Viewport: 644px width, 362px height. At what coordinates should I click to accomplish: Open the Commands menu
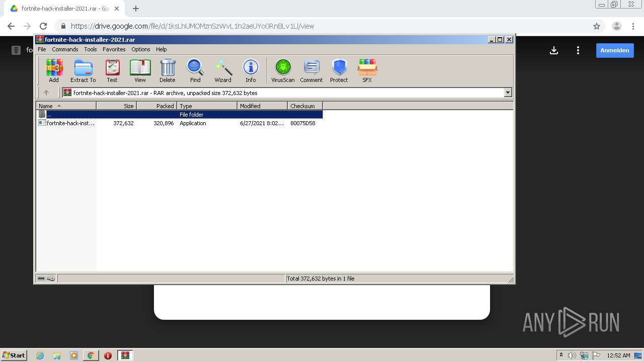pyautogui.click(x=65, y=49)
